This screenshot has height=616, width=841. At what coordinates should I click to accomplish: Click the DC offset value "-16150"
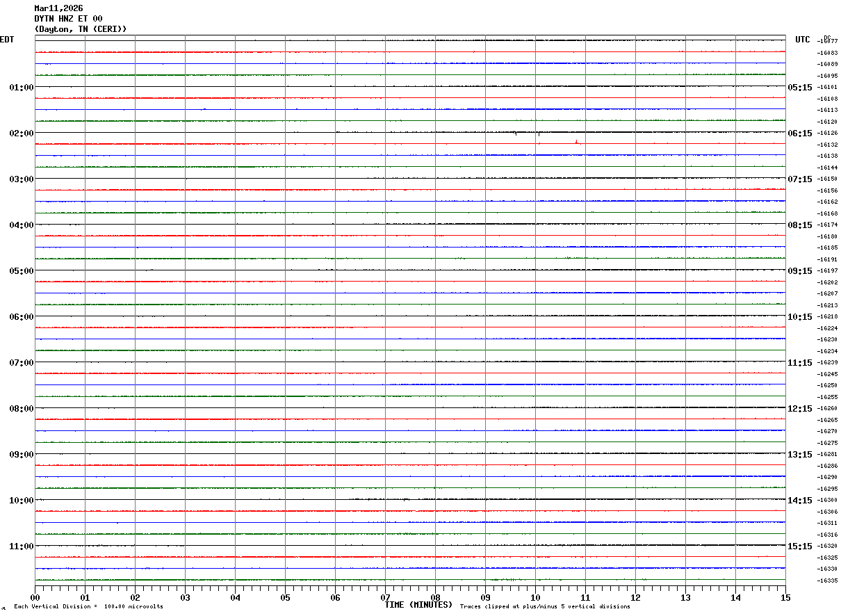pyautogui.click(x=827, y=179)
